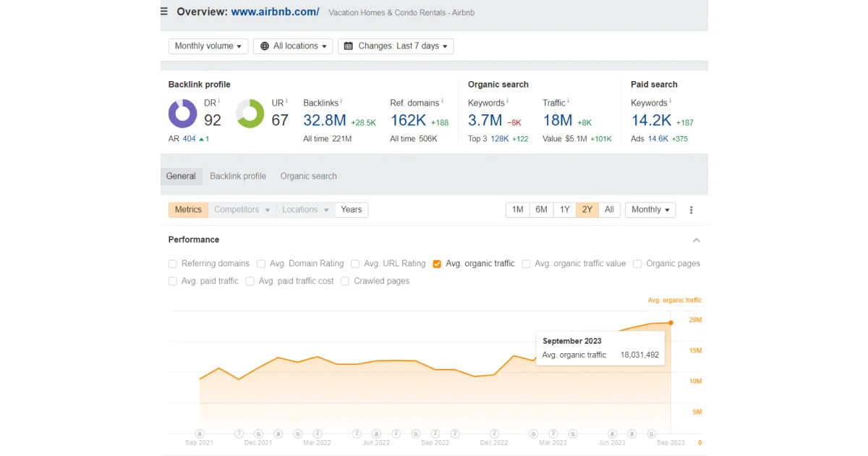The height and width of the screenshot is (456, 868).
Task: Click the '2' marker above Mar 2022
Action: pos(317,434)
